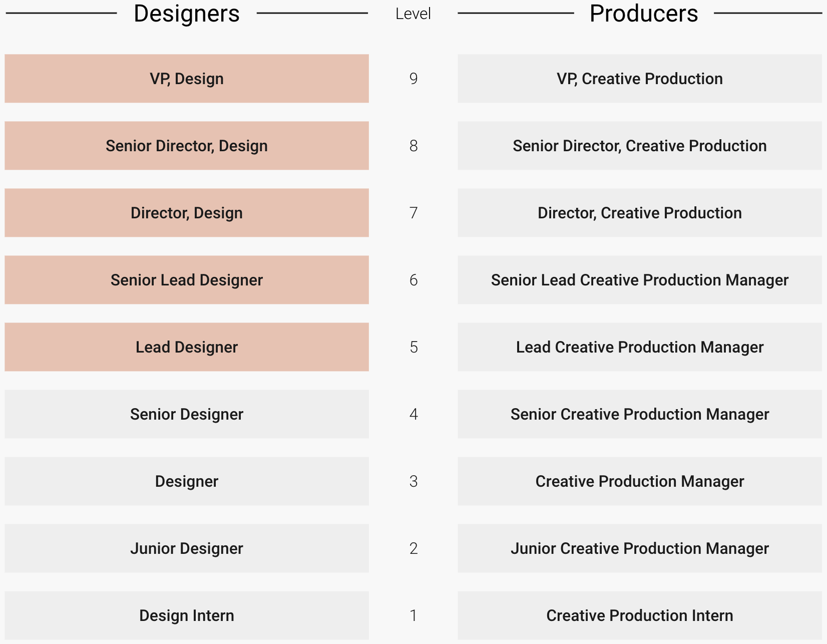Click the Creative Production Manager box
The width and height of the screenshot is (827, 644).
(640, 481)
